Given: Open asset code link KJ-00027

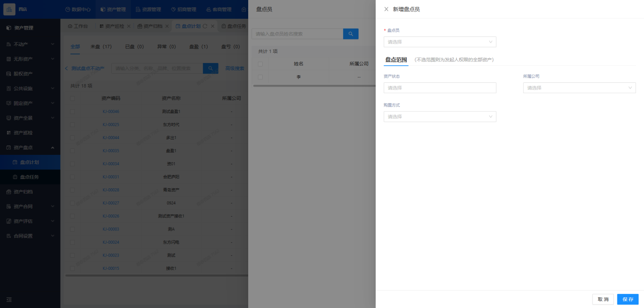Looking at the screenshot, I should [x=111, y=203].
